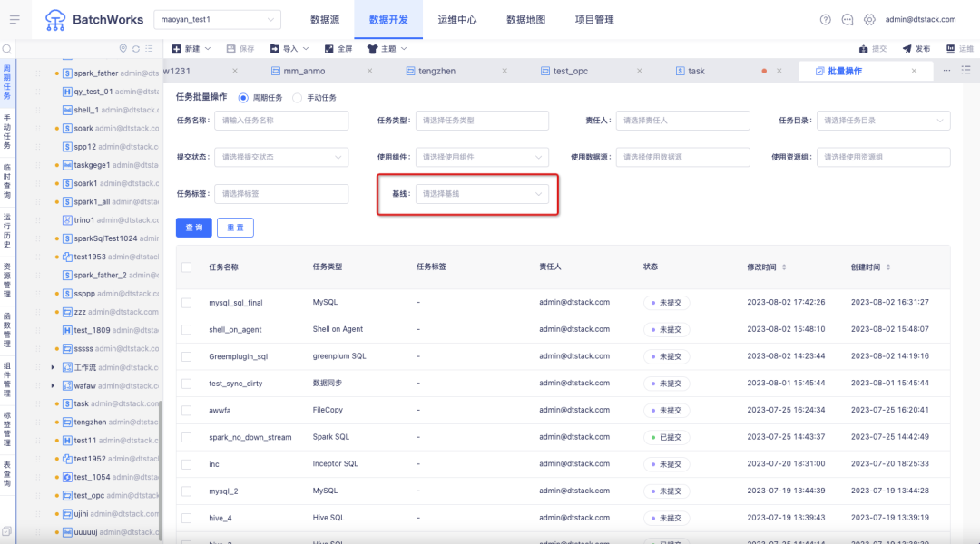This screenshot has height=544, width=980.
Task: Click the search magnifier icon in left panel
Action: pyautogui.click(x=7, y=49)
